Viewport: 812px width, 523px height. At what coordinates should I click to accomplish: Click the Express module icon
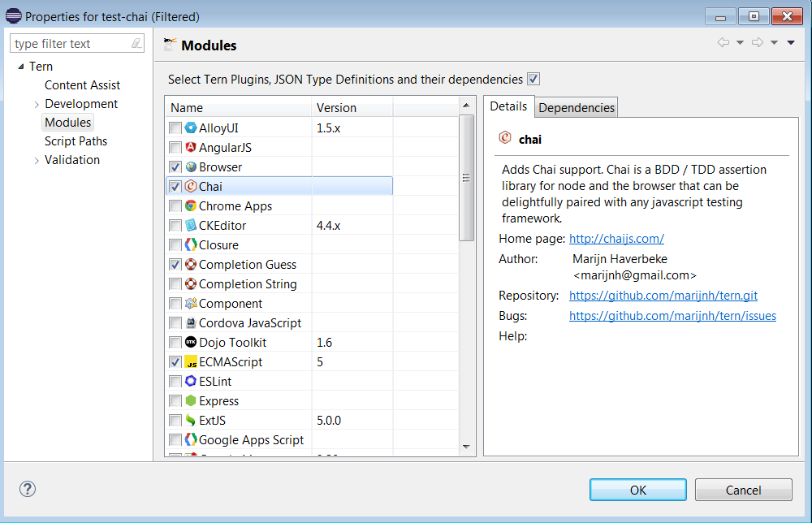(x=191, y=401)
